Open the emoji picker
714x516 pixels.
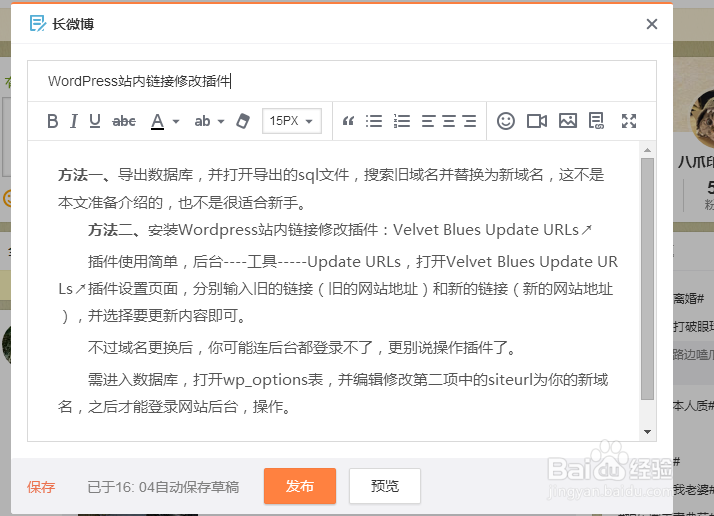coord(505,121)
